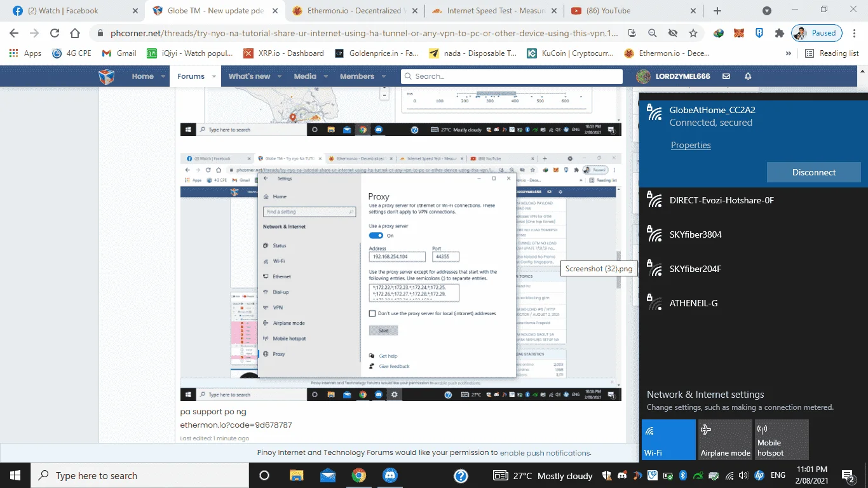
Task: Click Chrome icon in the taskbar
Action: (359, 475)
